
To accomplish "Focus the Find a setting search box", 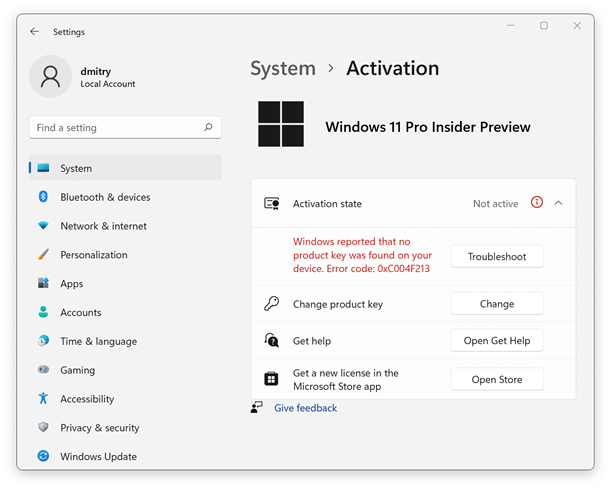I will point(125,127).
